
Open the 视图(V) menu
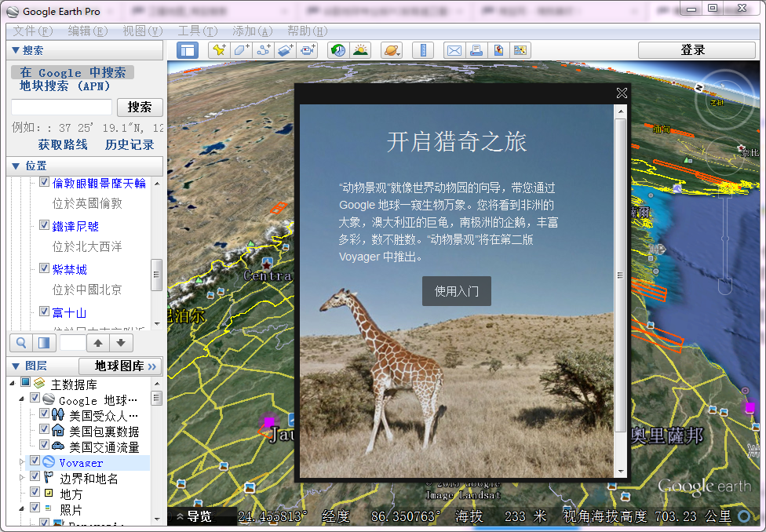tap(142, 31)
